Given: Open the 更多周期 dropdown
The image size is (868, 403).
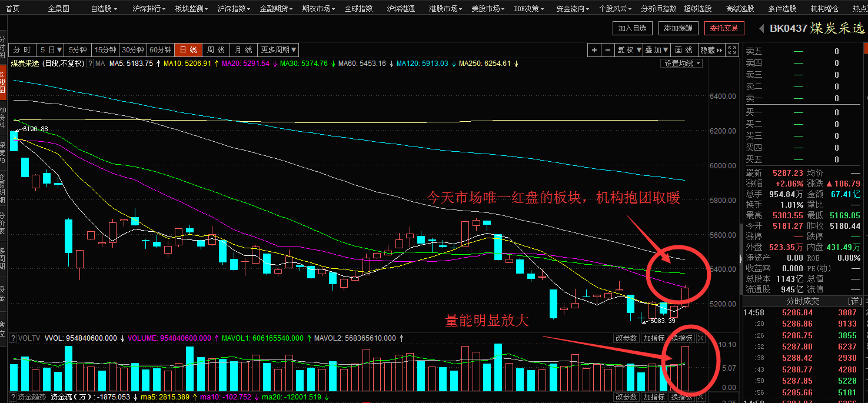Looking at the screenshot, I should 279,50.
